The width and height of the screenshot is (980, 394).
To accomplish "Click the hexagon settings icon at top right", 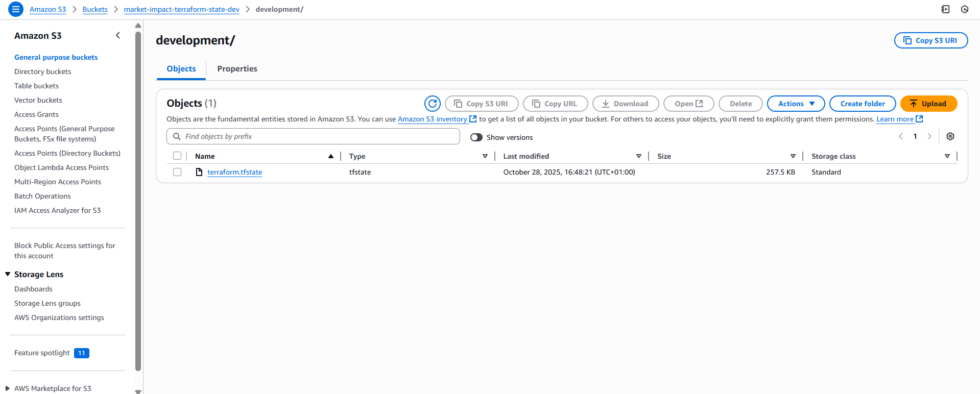I will click(x=965, y=9).
